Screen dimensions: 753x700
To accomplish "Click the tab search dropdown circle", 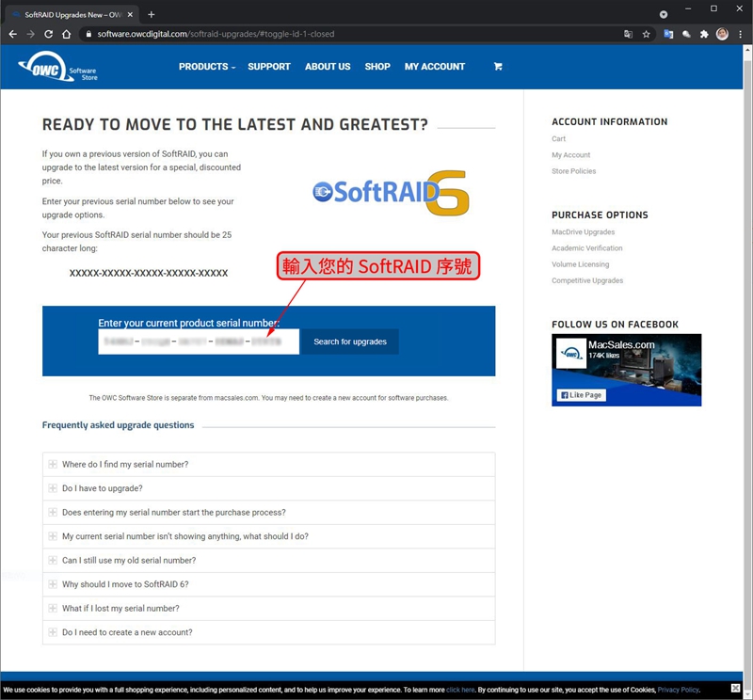I will pos(664,14).
